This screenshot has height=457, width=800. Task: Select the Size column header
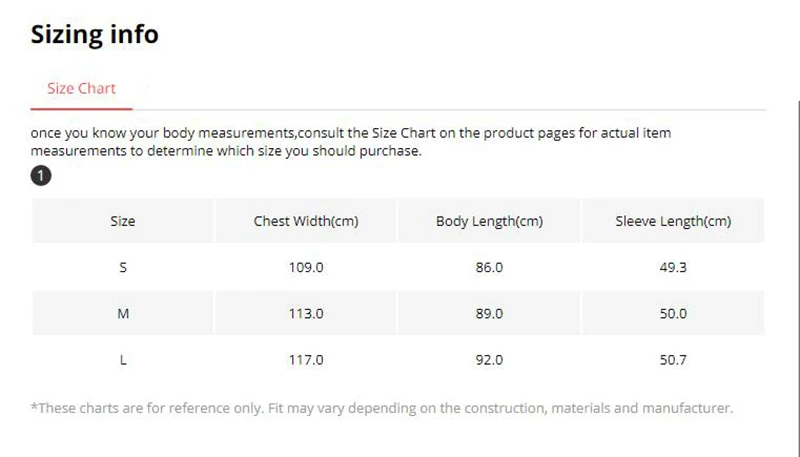click(x=123, y=221)
